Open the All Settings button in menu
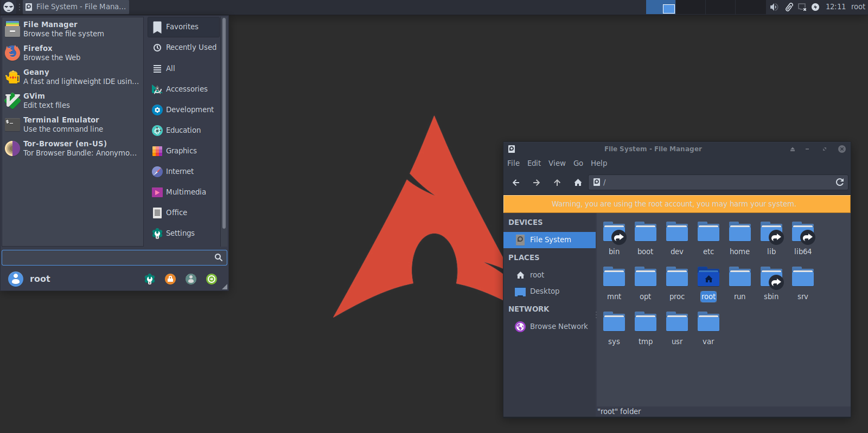The image size is (868, 433). [150, 279]
